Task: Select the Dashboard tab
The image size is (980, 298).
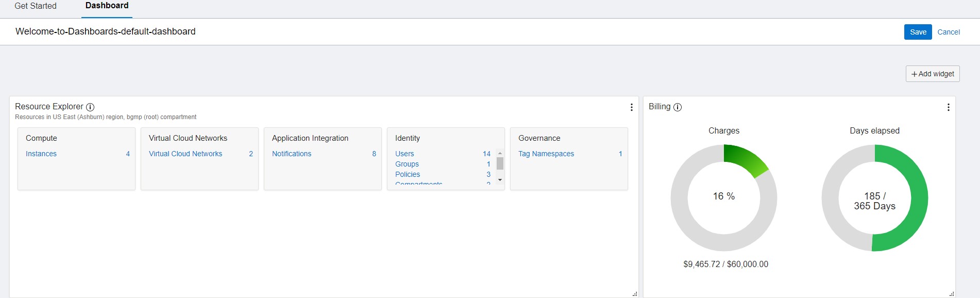Action: pos(107,6)
